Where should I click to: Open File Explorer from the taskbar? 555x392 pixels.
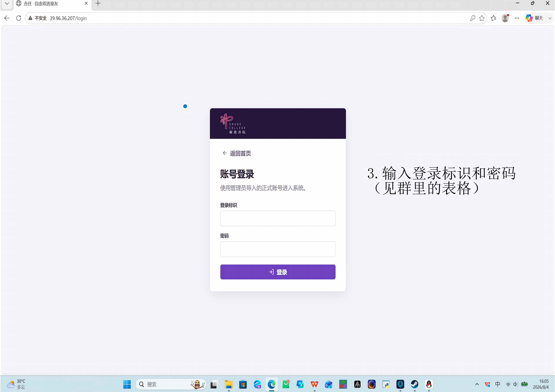[228, 384]
